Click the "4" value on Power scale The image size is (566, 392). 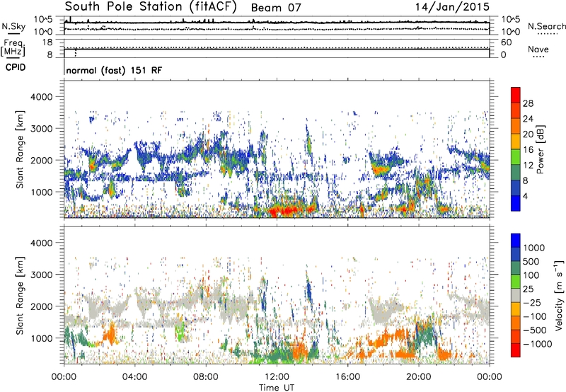click(x=525, y=196)
